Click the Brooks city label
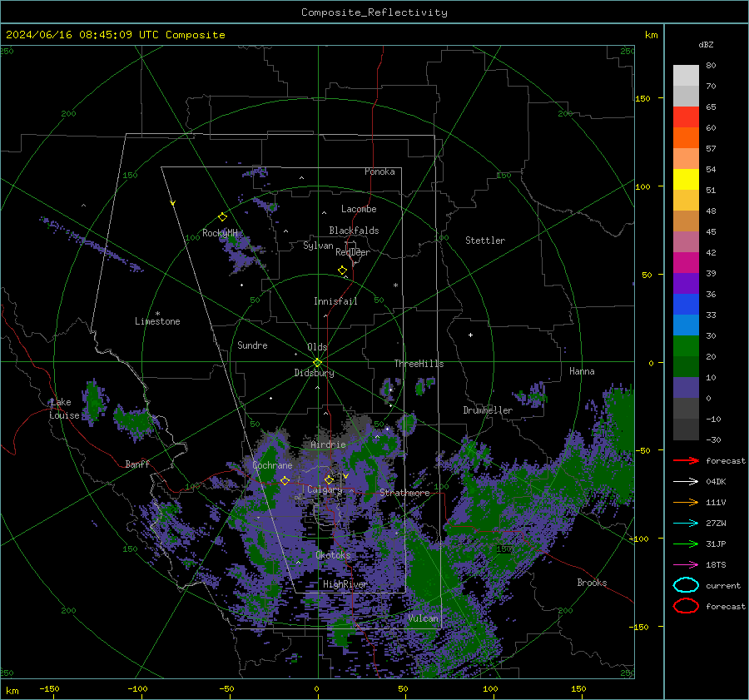The width and height of the screenshot is (749, 700). pyautogui.click(x=592, y=583)
